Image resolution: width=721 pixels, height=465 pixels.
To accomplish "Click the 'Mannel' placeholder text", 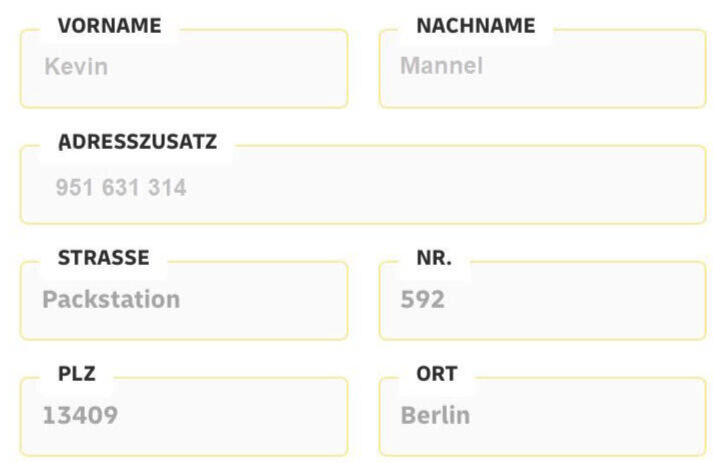I will (441, 67).
